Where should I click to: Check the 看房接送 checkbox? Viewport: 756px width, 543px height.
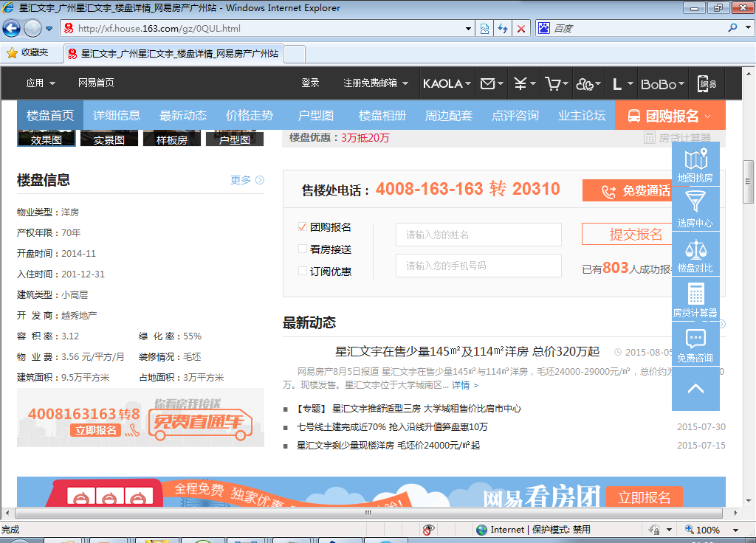(x=303, y=249)
